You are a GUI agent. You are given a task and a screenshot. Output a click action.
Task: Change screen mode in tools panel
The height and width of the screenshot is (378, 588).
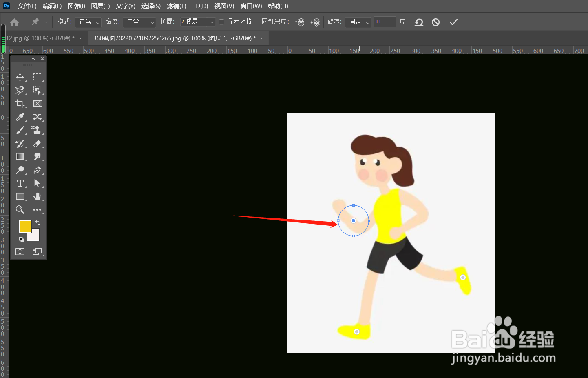click(x=38, y=251)
